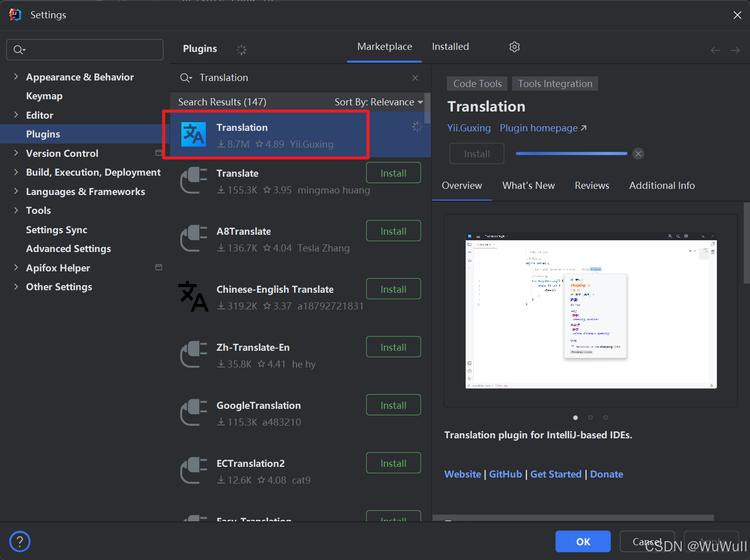Image resolution: width=750 pixels, height=560 pixels.
Task: Switch to the Marketplace tab
Action: coord(385,47)
